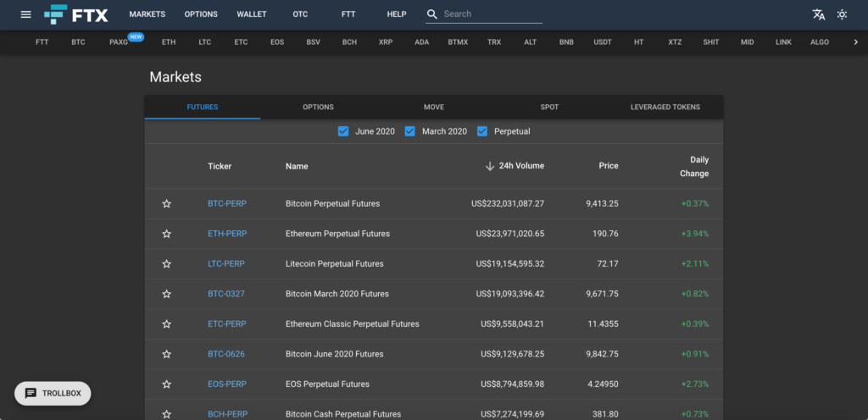Image resolution: width=868 pixels, height=420 pixels.
Task: Star the BTC-0626 market
Action: 167,354
